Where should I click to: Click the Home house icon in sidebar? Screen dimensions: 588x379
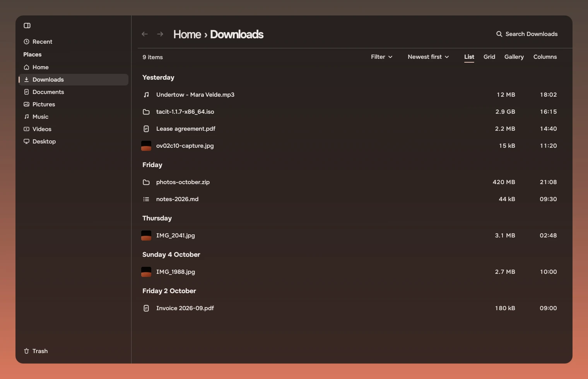tap(26, 67)
